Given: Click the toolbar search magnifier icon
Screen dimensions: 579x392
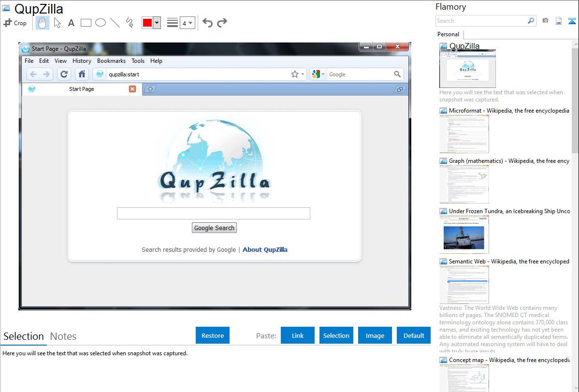Looking at the screenshot, I should (x=397, y=74).
